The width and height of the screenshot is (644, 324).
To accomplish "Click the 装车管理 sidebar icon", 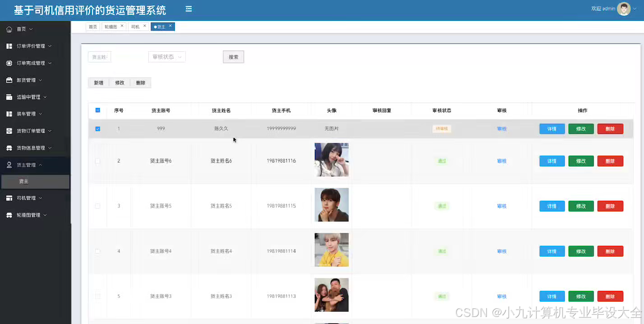I will pyautogui.click(x=9, y=114).
